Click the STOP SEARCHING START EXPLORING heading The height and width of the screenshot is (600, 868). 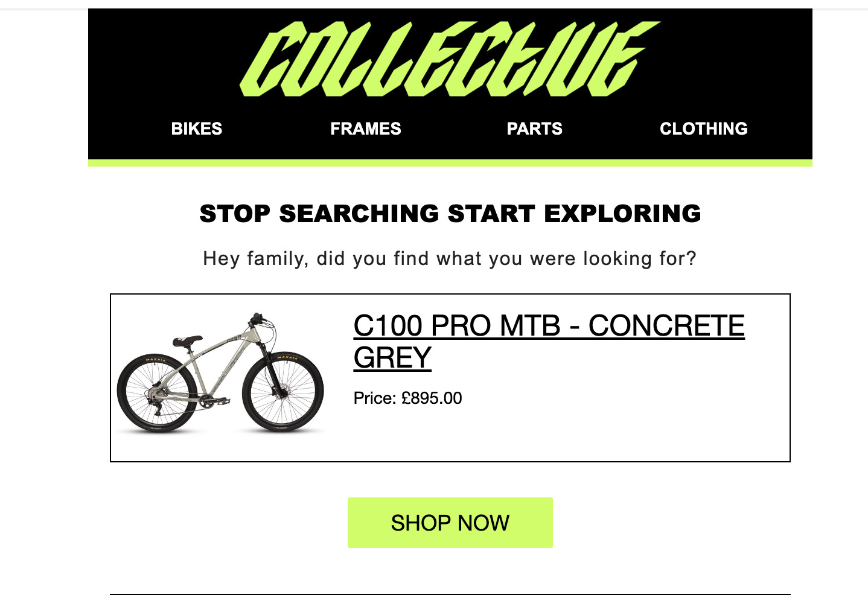click(450, 214)
